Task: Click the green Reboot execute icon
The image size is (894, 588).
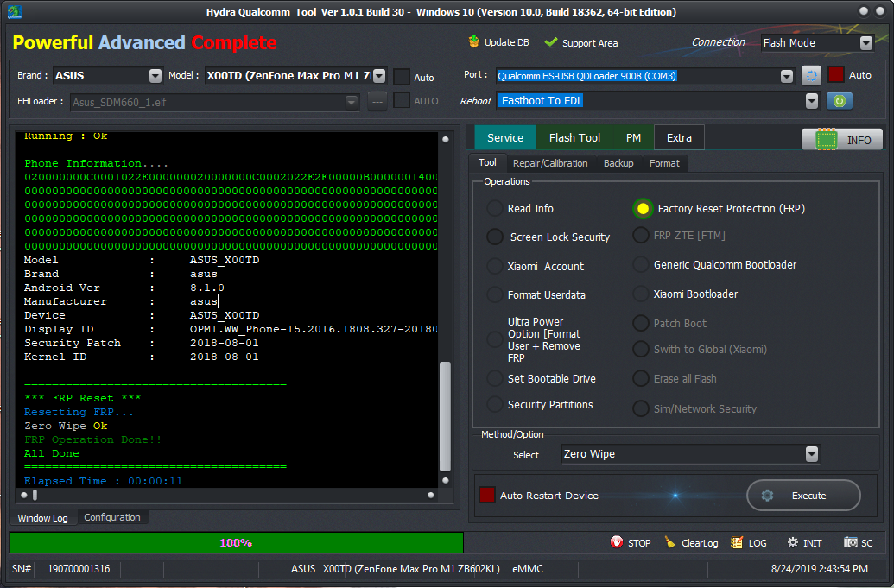Action: (840, 101)
